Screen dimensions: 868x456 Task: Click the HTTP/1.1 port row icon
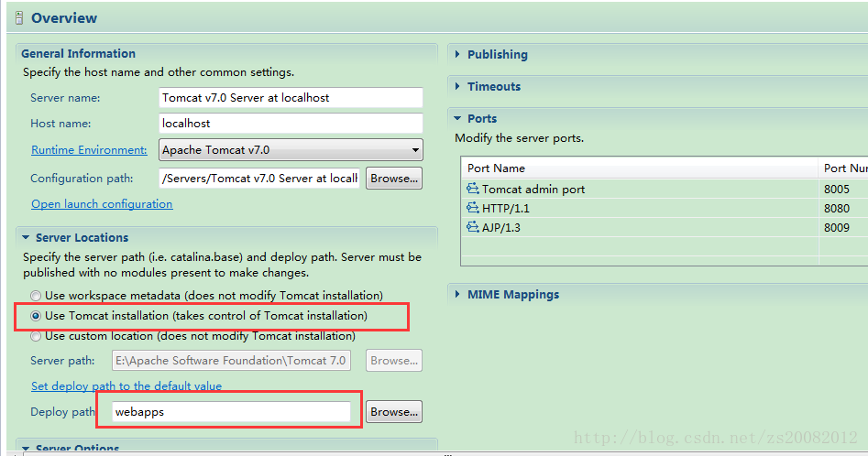tap(472, 209)
